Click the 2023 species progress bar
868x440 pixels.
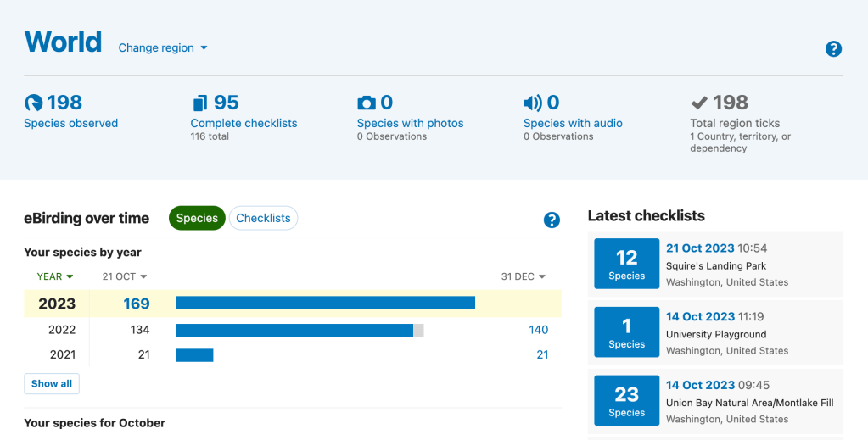(325, 303)
